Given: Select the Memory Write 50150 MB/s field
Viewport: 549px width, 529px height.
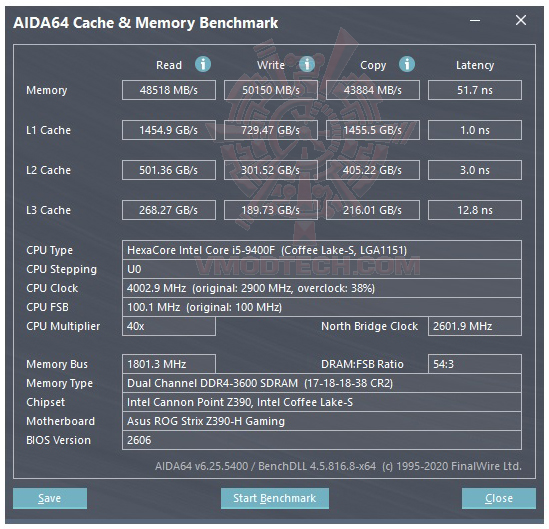Looking at the screenshot, I should 271,90.
